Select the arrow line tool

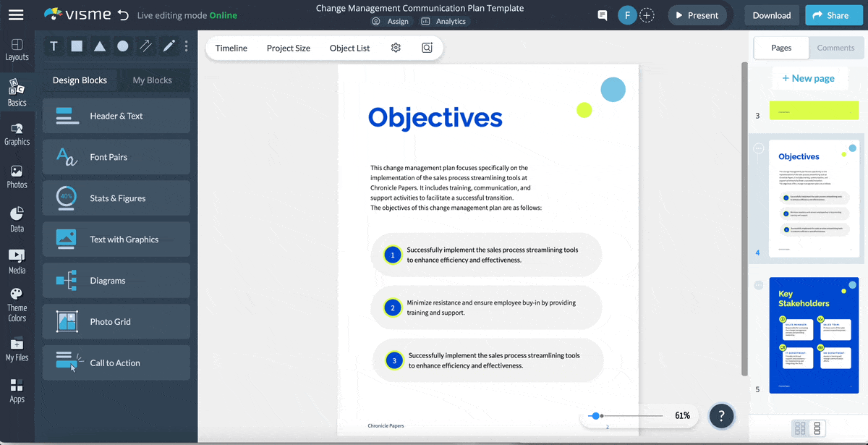pyautogui.click(x=145, y=46)
